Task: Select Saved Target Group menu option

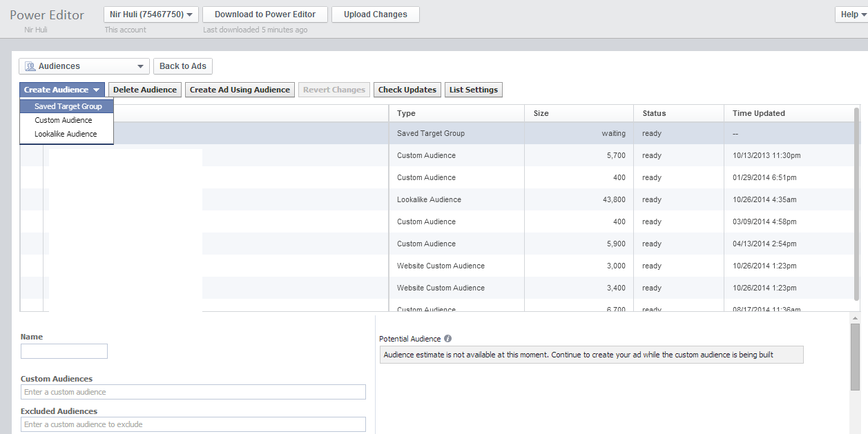Action: pyautogui.click(x=67, y=106)
